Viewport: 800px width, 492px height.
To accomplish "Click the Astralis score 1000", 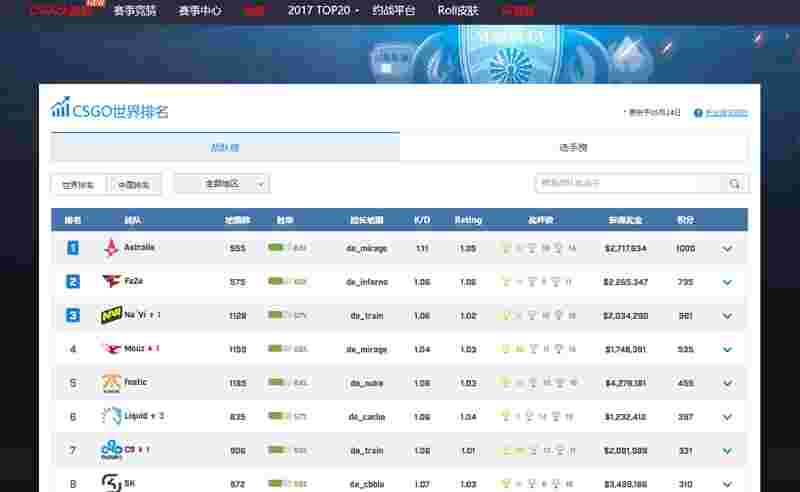I will [685, 249].
